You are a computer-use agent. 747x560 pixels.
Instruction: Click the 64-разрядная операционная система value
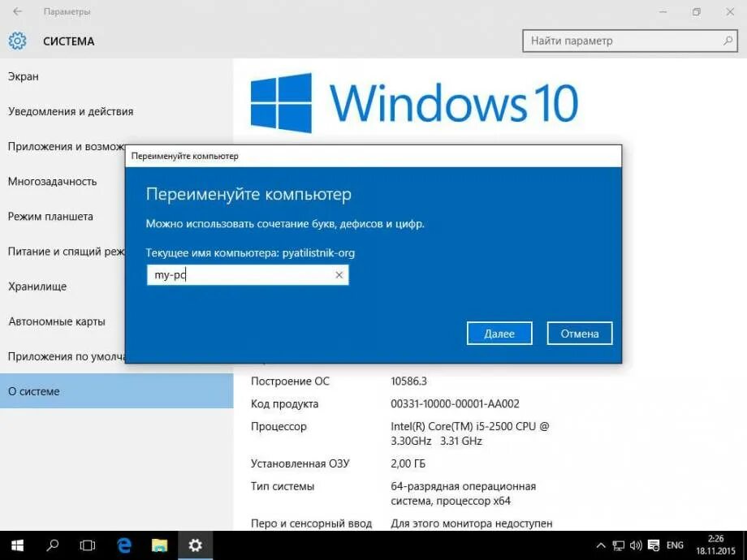[463, 493]
